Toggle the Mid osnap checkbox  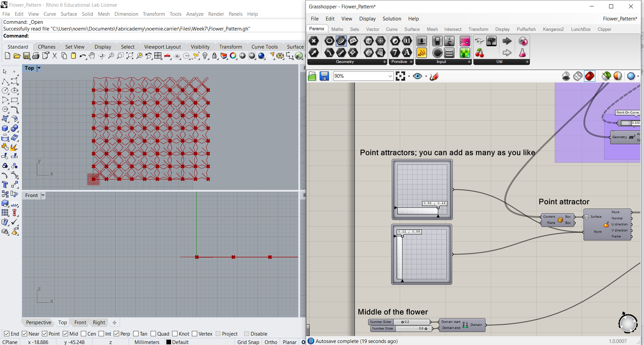tap(65, 334)
